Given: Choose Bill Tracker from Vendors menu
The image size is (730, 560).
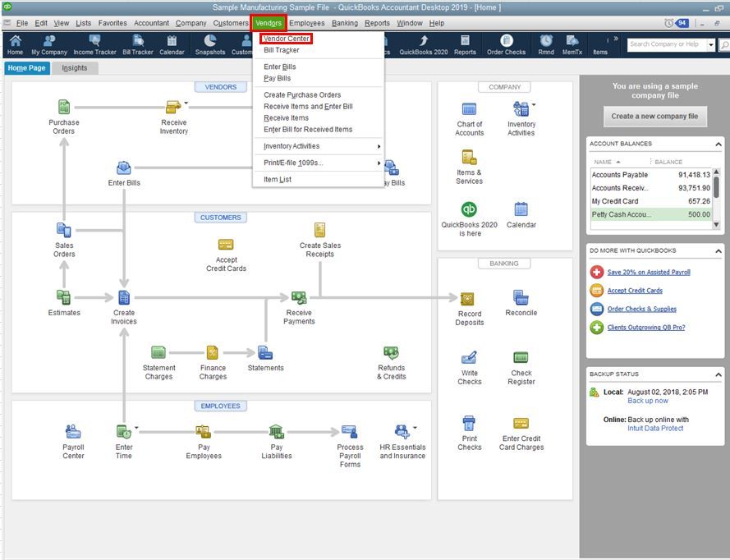Looking at the screenshot, I should tap(281, 50).
